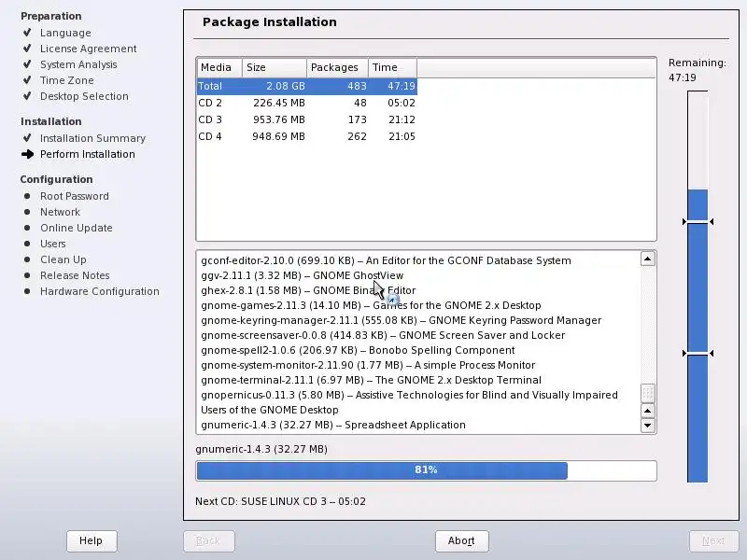This screenshot has height=560, width=747.
Task: Click the gnopernicus-0.11.3 log line
Action: pos(409,402)
